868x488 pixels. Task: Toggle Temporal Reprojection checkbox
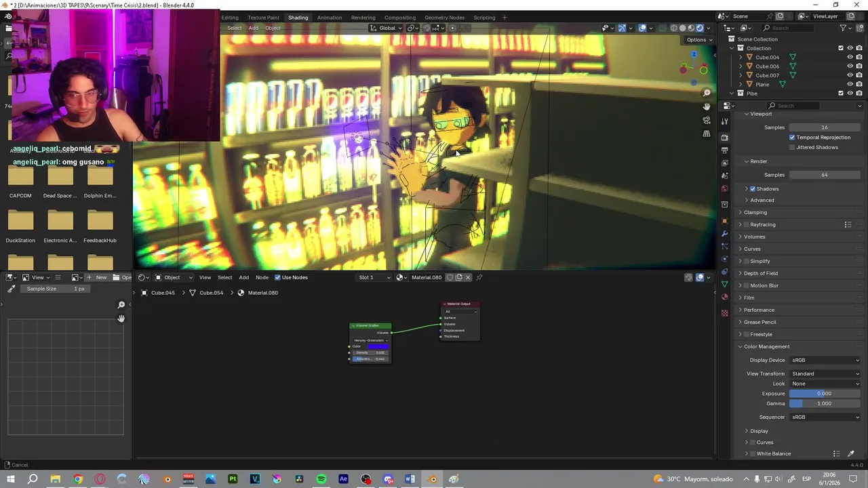792,138
